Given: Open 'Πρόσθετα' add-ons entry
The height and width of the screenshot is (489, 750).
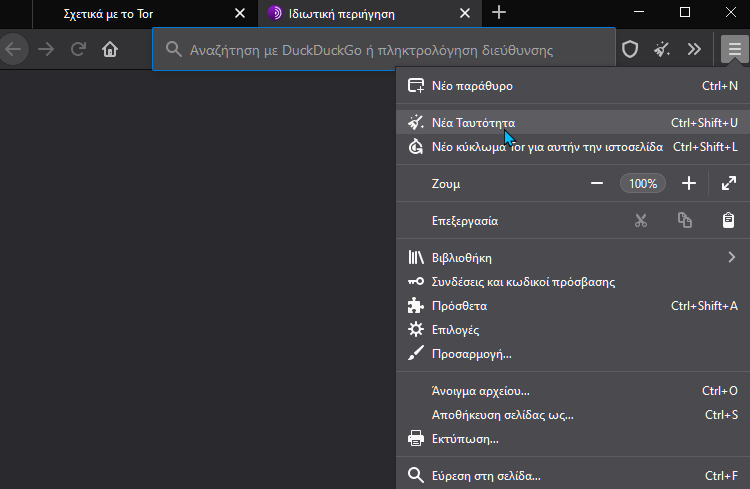Looking at the screenshot, I should 573,305.
